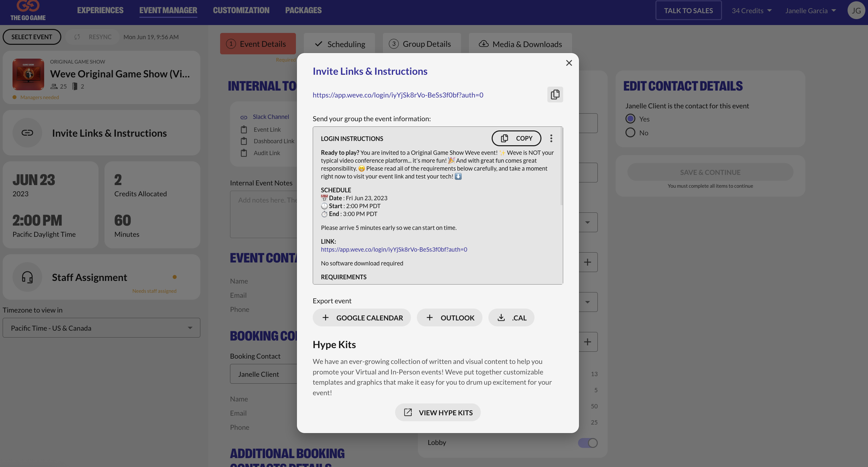
Task: Switch to Media & Downloads tab
Action: tap(520, 44)
